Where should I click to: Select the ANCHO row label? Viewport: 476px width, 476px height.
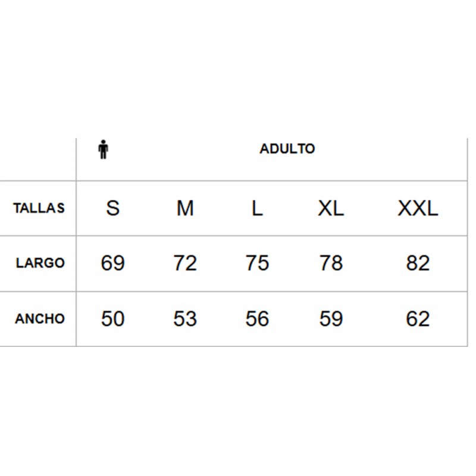tap(40, 319)
